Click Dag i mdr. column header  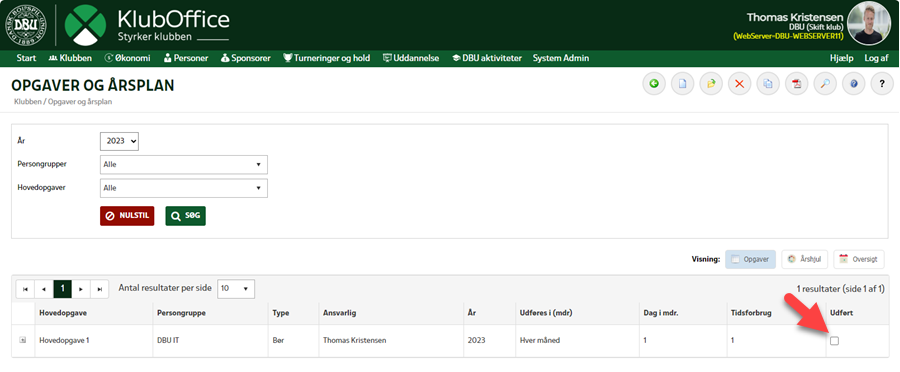pos(661,313)
